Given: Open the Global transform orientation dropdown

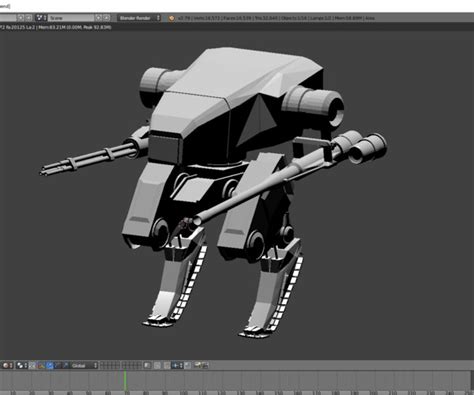Looking at the screenshot, I should coord(84,365).
